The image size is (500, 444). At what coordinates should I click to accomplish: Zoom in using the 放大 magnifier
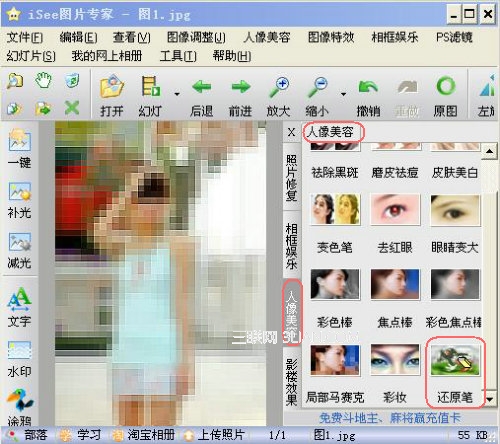[x=279, y=87]
